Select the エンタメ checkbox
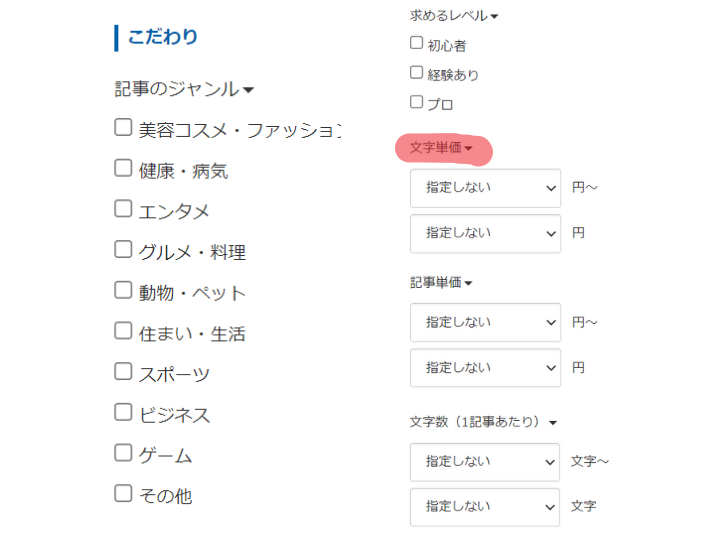Image resolution: width=701 pixels, height=536 pixels. [123, 209]
